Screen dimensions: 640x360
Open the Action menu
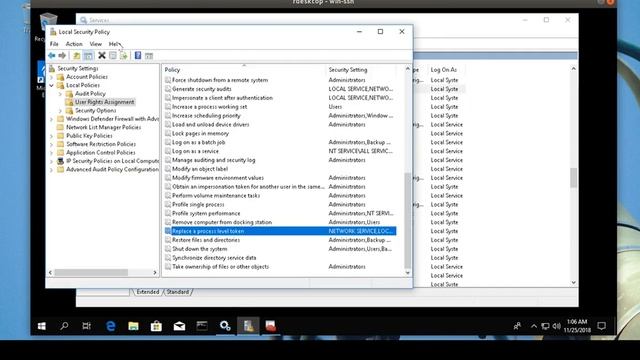point(74,44)
